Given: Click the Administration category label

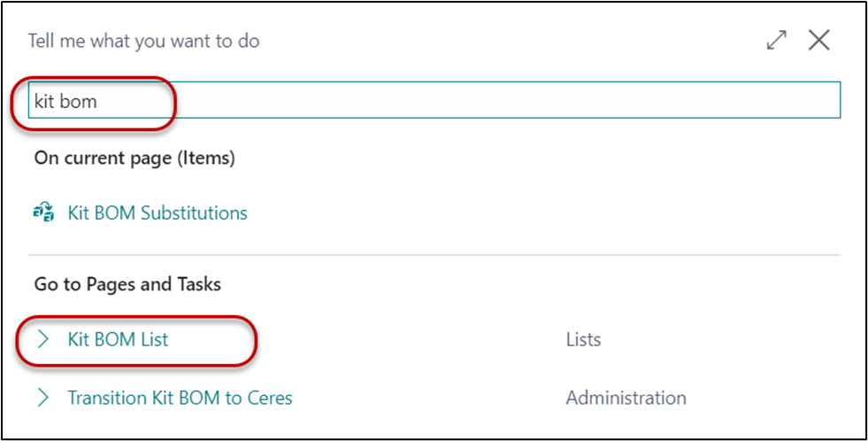Looking at the screenshot, I should click(626, 398).
